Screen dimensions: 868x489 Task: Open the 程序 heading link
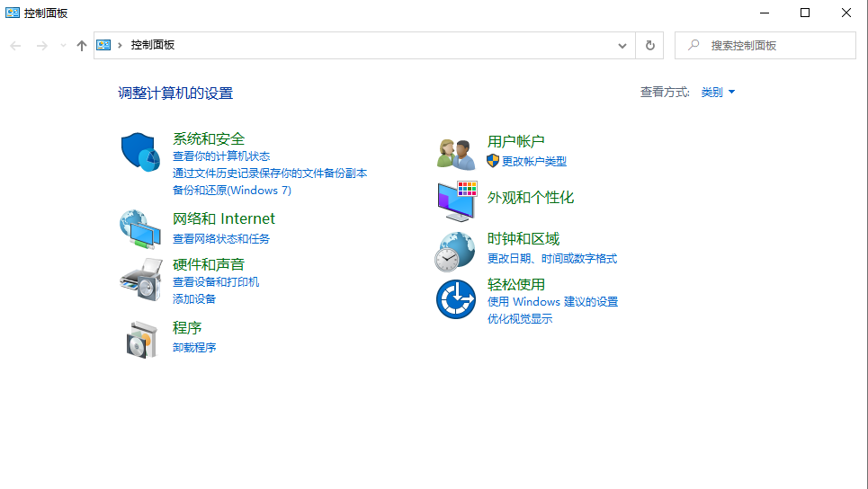(187, 328)
